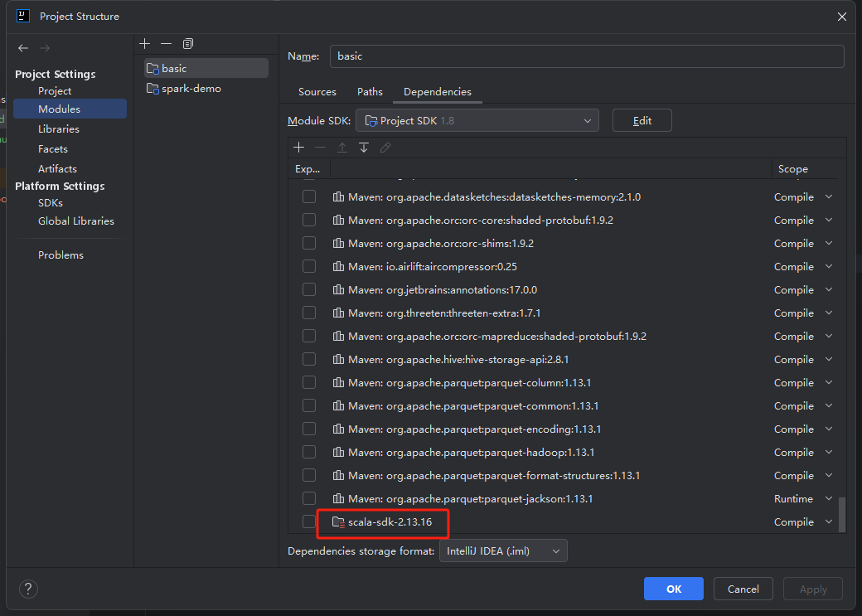Switch to the Paths tab

tap(370, 92)
